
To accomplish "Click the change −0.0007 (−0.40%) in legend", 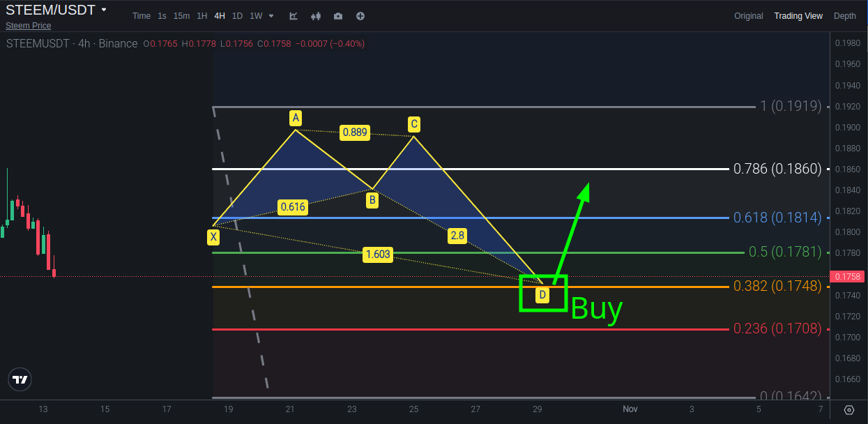I will tap(330, 43).
